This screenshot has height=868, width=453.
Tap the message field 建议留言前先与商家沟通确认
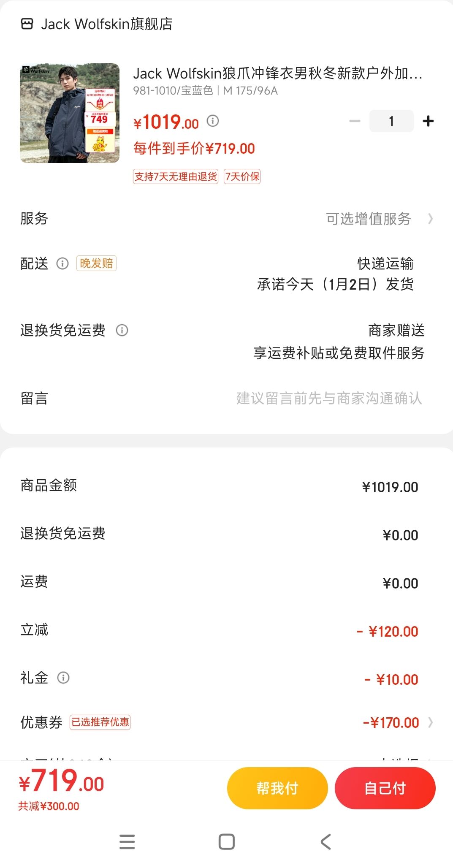pos(329,398)
